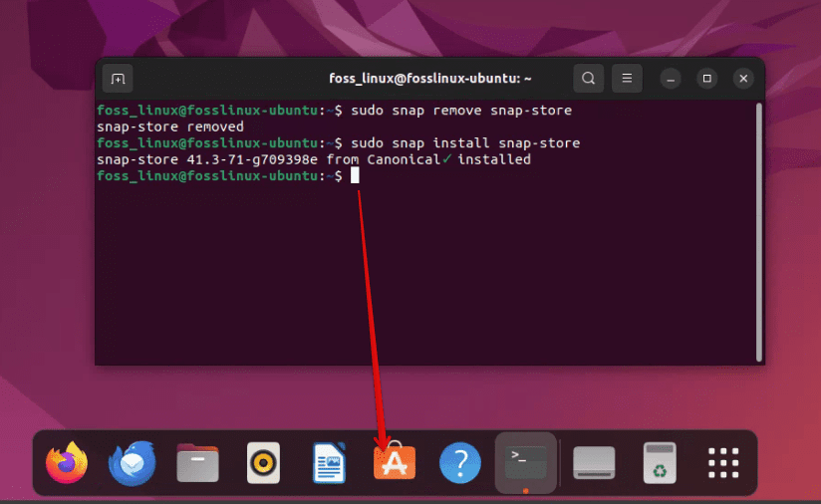Viewport: 821px width, 504px height.
Task: Close the terminal window
Action: tap(743, 79)
